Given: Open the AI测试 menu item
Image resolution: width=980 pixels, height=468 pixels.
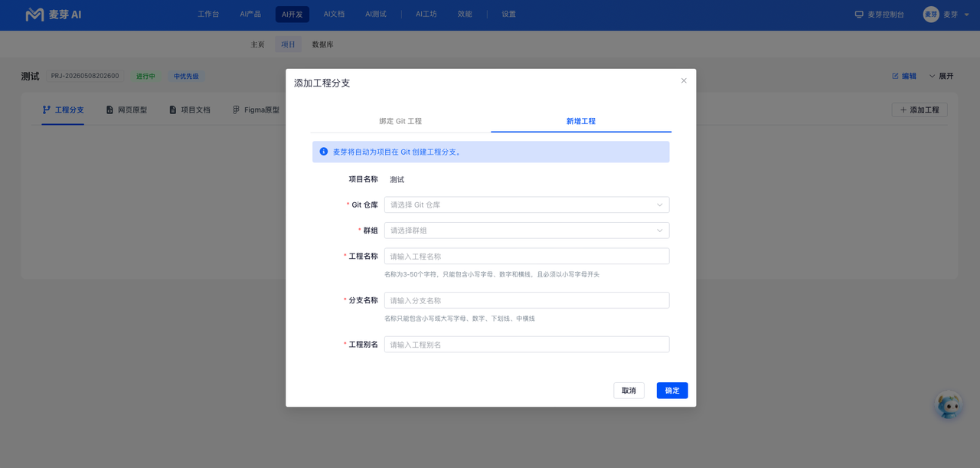Looking at the screenshot, I should click(x=376, y=15).
